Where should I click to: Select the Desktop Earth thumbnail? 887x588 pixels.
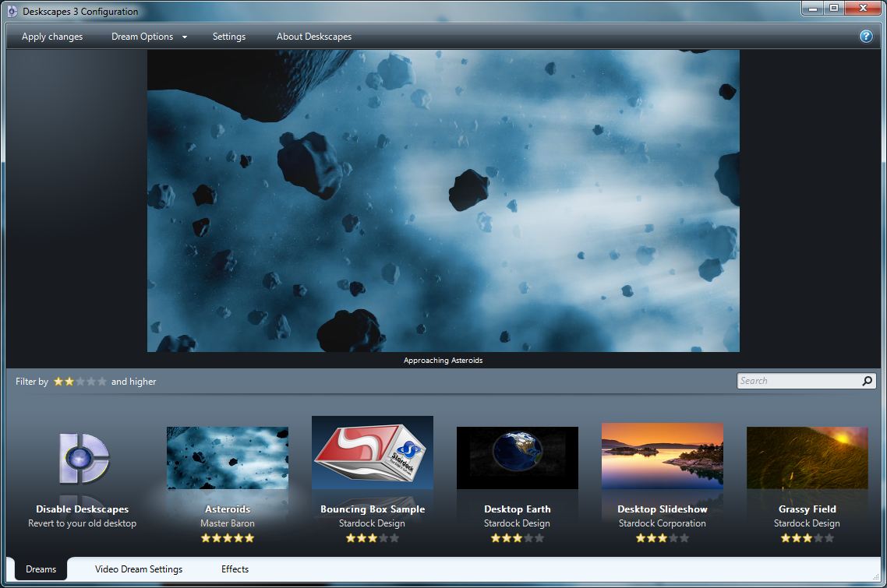pos(517,458)
